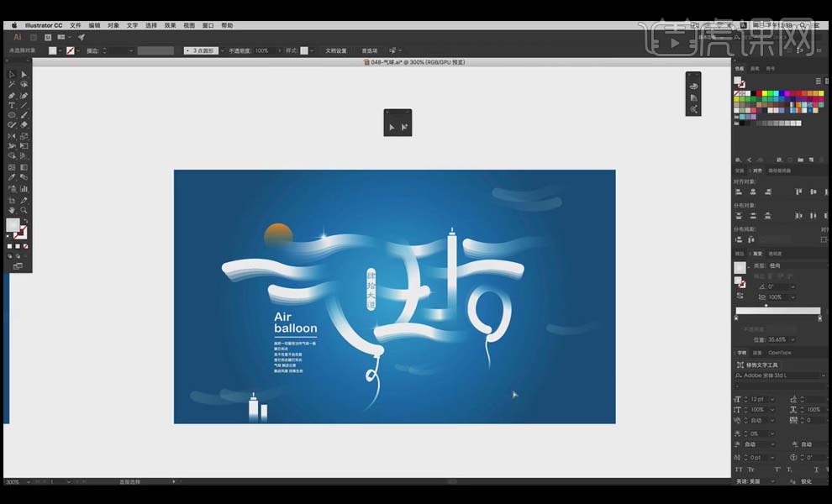Screen dimensions: 832x504
Task: Select the Mesh tool
Action: (x=11, y=167)
